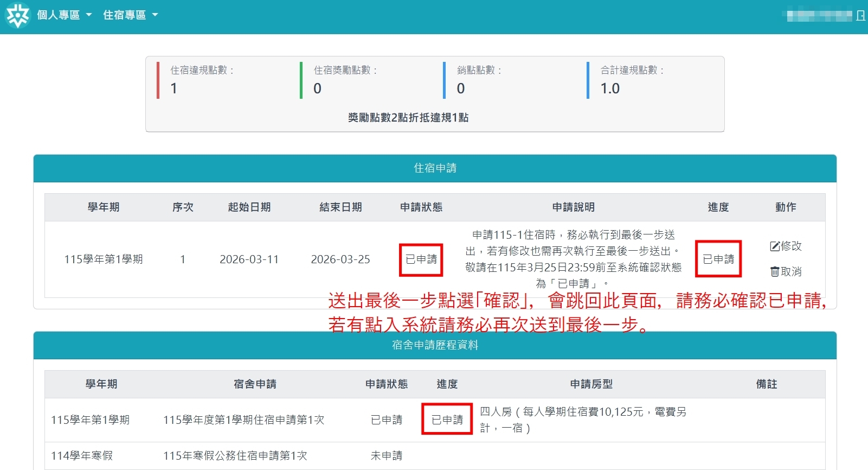Click 取消 to cancel the application
The image size is (868, 470).
[x=786, y=271]
